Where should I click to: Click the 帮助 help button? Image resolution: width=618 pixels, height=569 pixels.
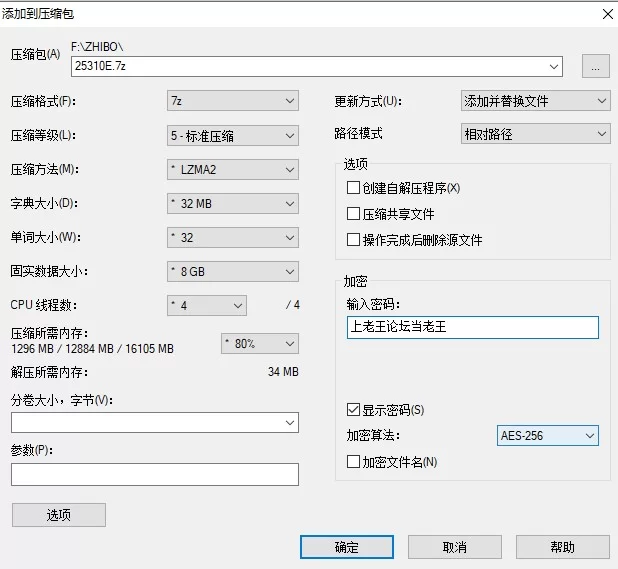[x=562, y=547]
